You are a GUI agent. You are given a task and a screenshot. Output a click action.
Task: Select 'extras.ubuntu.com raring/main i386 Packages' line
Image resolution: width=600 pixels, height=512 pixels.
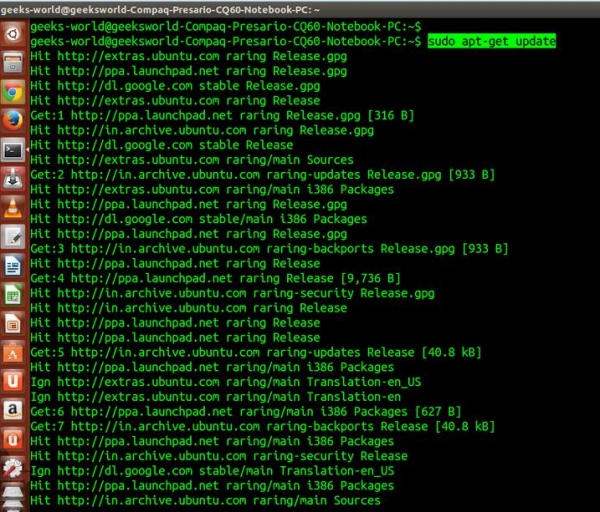pos(212,189)
